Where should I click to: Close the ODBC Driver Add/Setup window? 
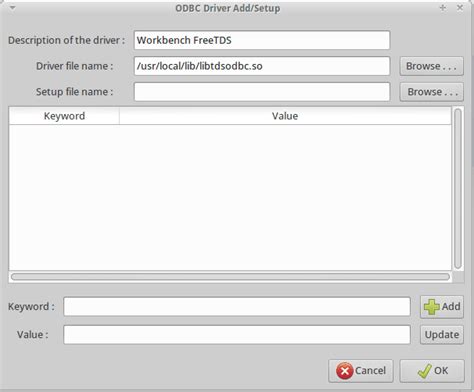[460, 8]
